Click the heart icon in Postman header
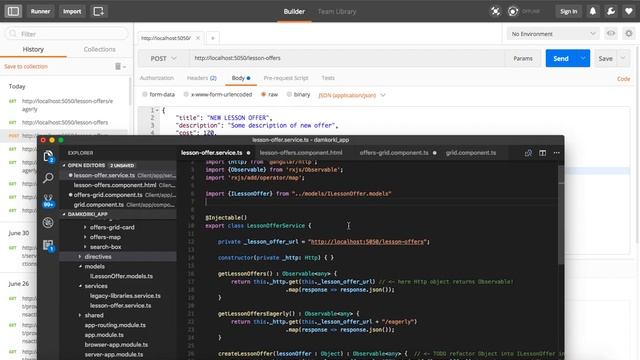The image size is (640, 360). (x=629, y=11)
